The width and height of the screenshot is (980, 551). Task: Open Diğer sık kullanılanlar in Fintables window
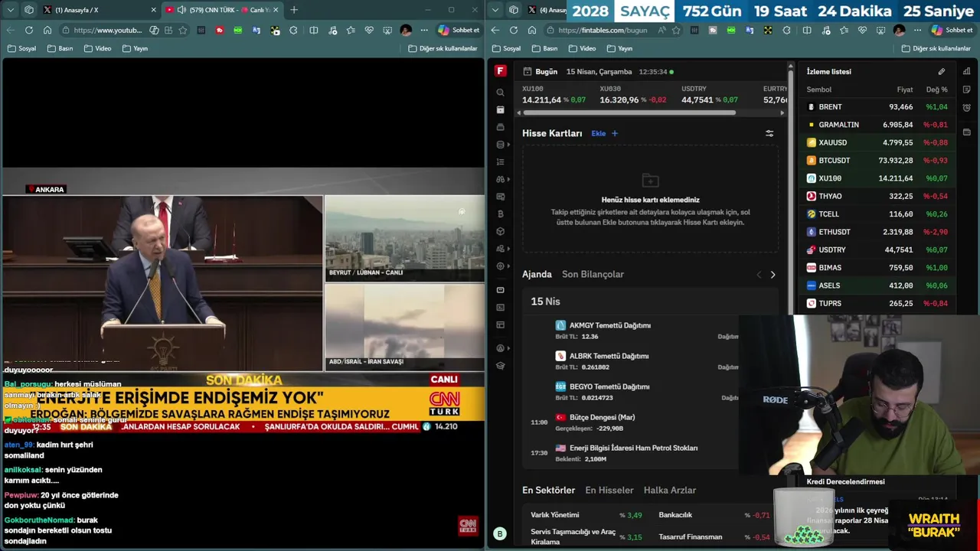pyautogui.click(x=936, y=48)
